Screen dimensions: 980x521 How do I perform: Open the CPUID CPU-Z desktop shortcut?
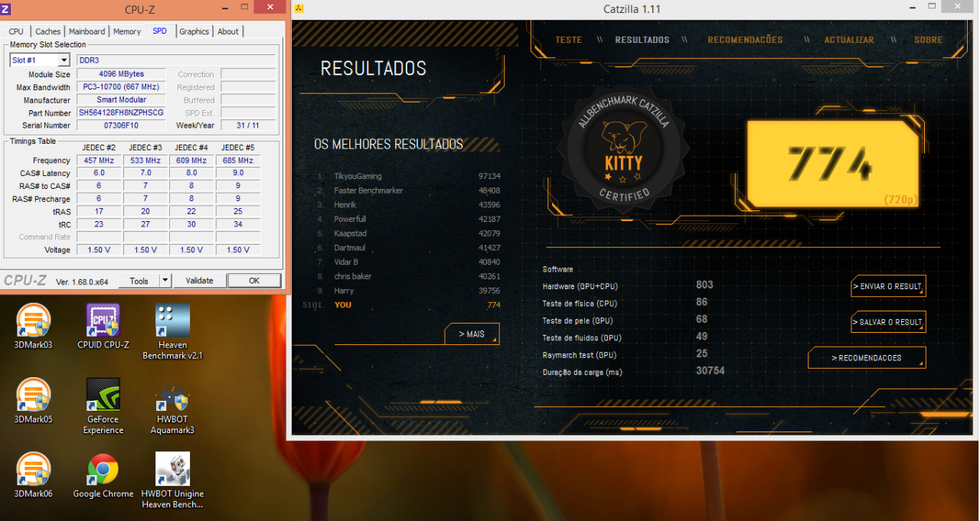(103, 327)
